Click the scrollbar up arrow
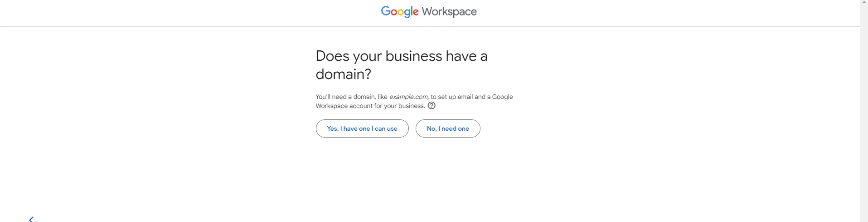The width and height of the screenshot is (868, 222). click(x=864, y=3)
